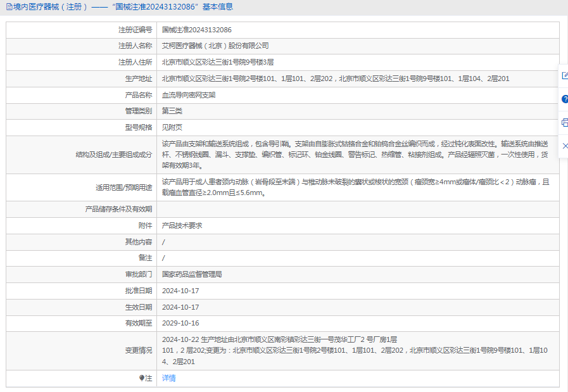Click the 附件 row label
Screen dimensions: 568x392
tap(145, 225)
